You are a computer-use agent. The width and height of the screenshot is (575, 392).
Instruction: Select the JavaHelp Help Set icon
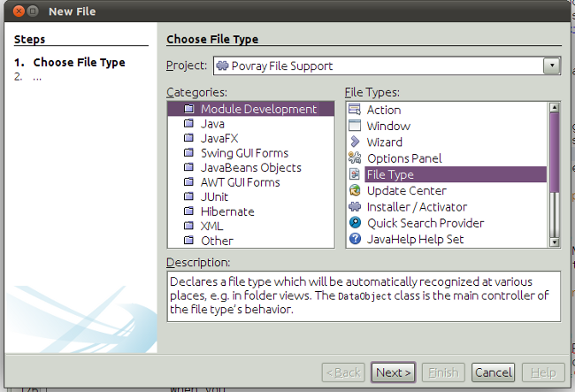[x=355, y=239]
